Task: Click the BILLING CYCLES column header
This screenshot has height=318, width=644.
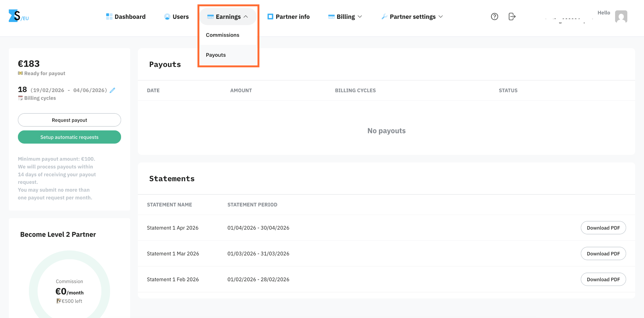Action: (x=355, y=90)
